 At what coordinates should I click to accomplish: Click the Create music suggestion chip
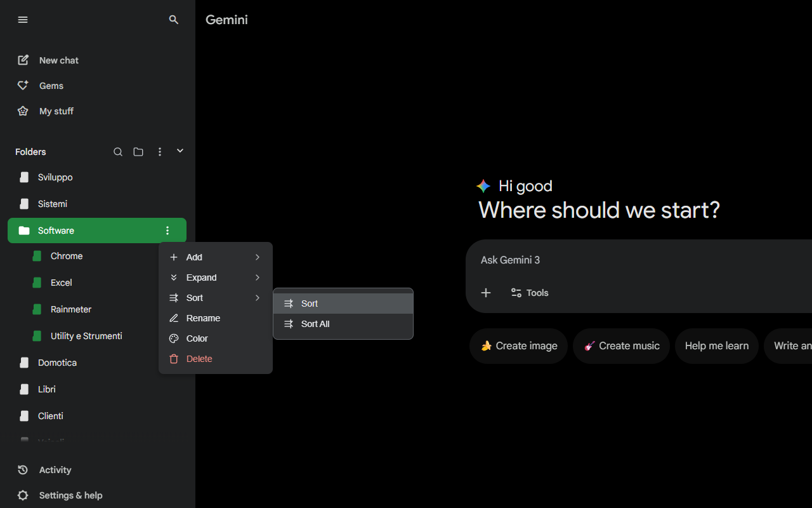tap(621, 346)
